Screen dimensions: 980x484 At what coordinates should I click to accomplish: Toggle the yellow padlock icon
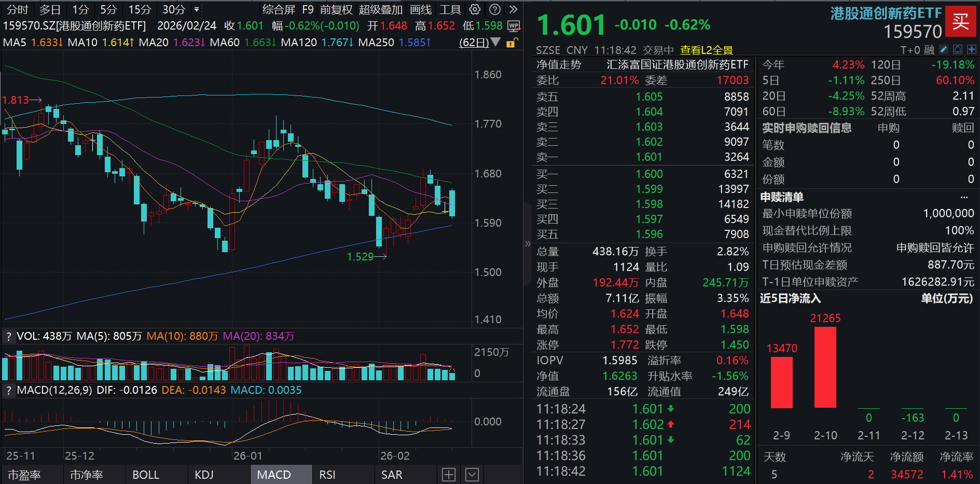[x=512, y=43]
